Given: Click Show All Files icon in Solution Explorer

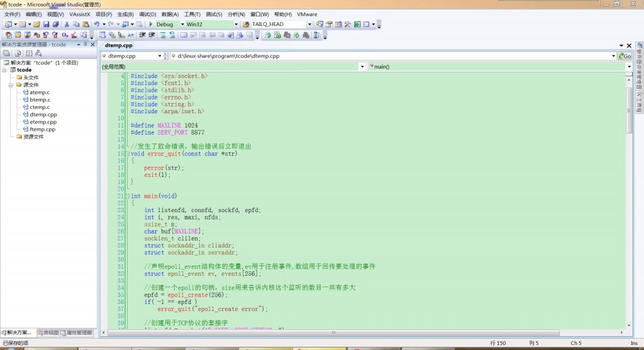Looking at the screenshot, I should [x=18, y=53].
